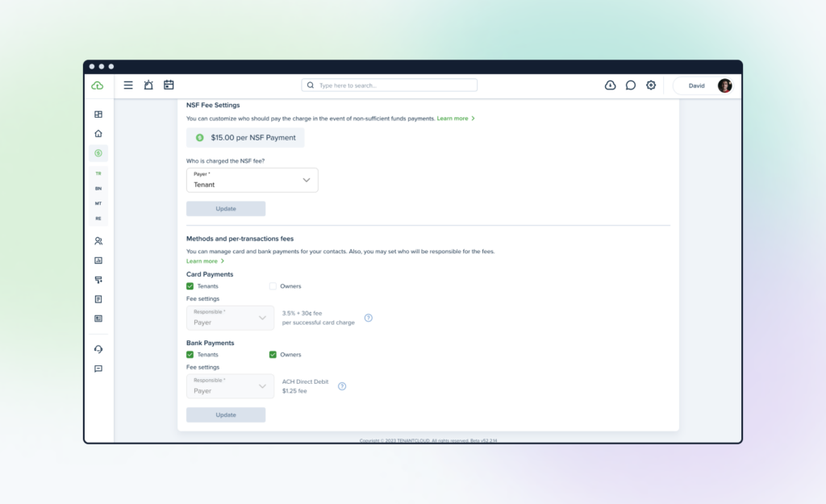This screenshot has height=504, width=826.
Task: Click the 'NSF Fee Settings' heading
Action: click(213, 105)
